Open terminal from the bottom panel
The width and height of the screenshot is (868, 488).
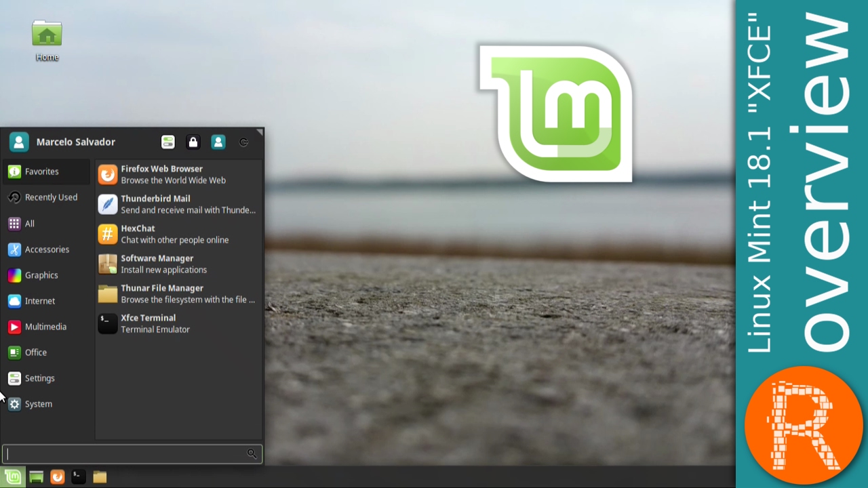[x=79, y=477]
